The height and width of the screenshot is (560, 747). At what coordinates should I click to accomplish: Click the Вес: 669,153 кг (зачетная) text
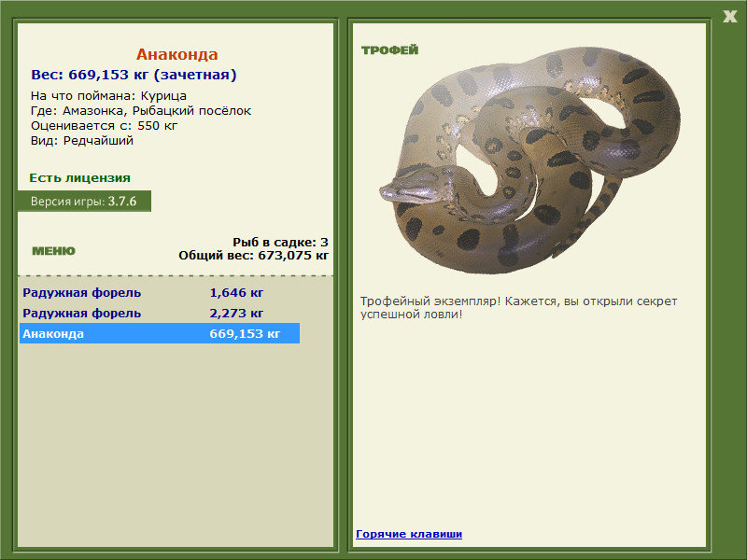click(x=134, y=75)
